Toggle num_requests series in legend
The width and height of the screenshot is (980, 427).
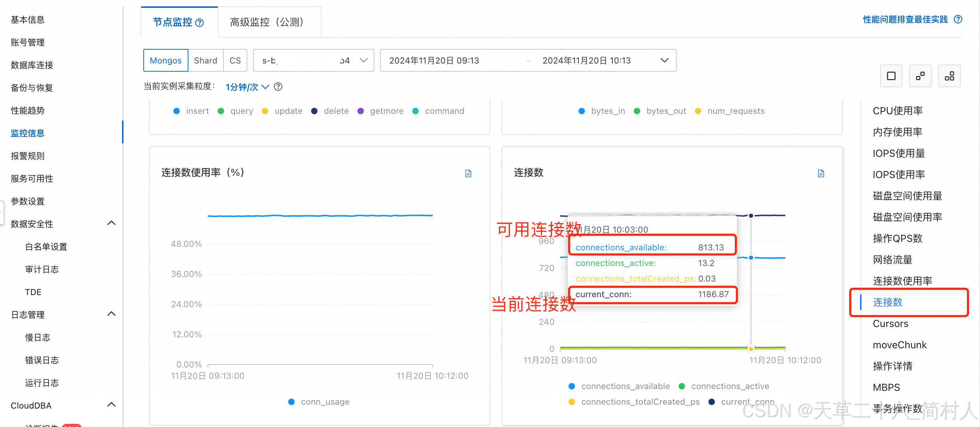click(x=729, y=111)
